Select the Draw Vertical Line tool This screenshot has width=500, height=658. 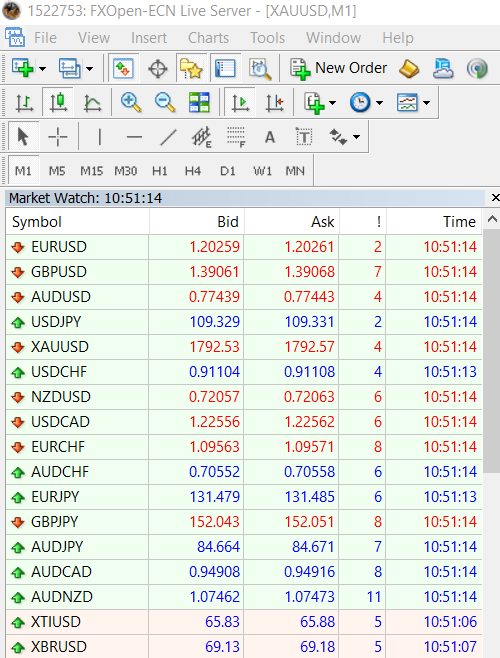coord(99,137)
